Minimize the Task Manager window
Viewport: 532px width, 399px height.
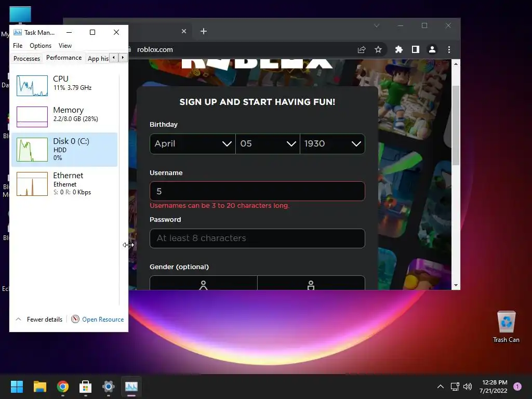click(69, 32)
